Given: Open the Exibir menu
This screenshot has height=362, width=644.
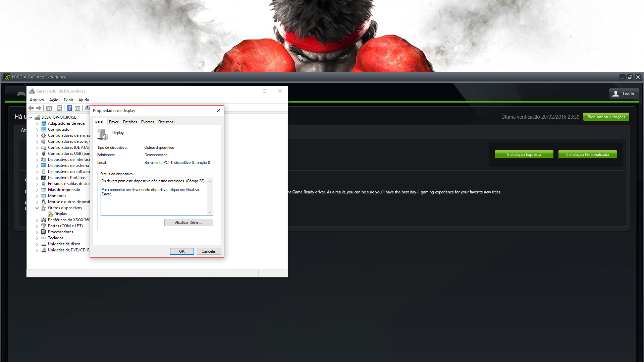Looking at the screenshot, I should coord(68,100).
